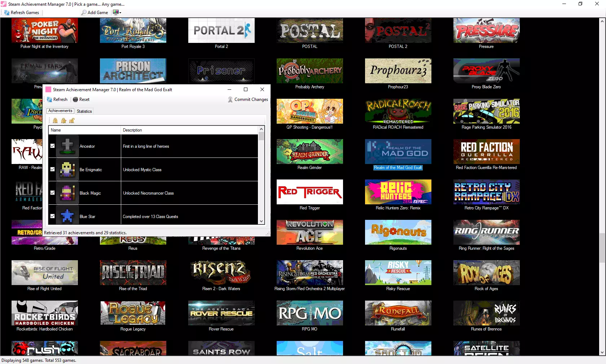Toggle the Ancestor achievement checkbox
The width and height of the screenshot is (606, 364).
52,146
